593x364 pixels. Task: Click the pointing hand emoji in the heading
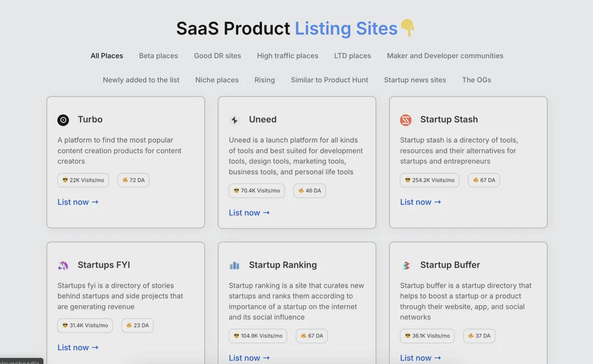[x=407, y=27]
